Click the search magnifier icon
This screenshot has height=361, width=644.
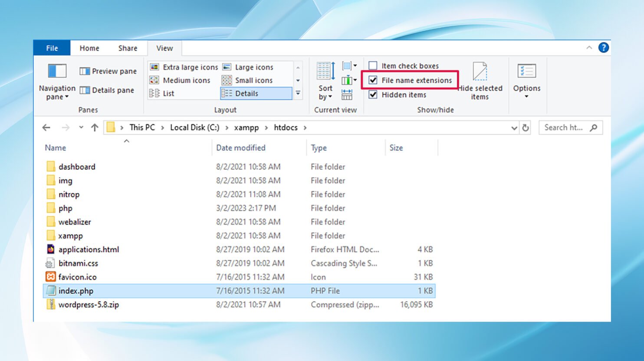(x=593, y=128)
